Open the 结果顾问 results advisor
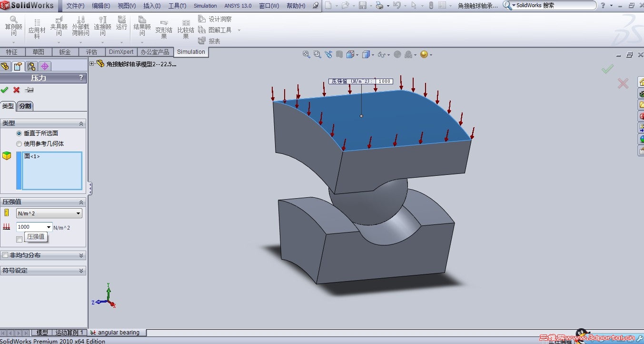 [142, 27]
